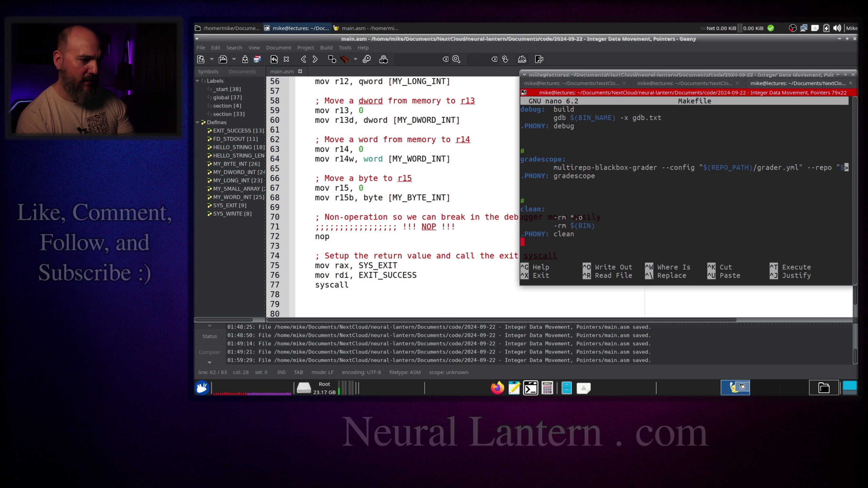Click the Save all files icon
868x488 pixels.
(257, 59)
